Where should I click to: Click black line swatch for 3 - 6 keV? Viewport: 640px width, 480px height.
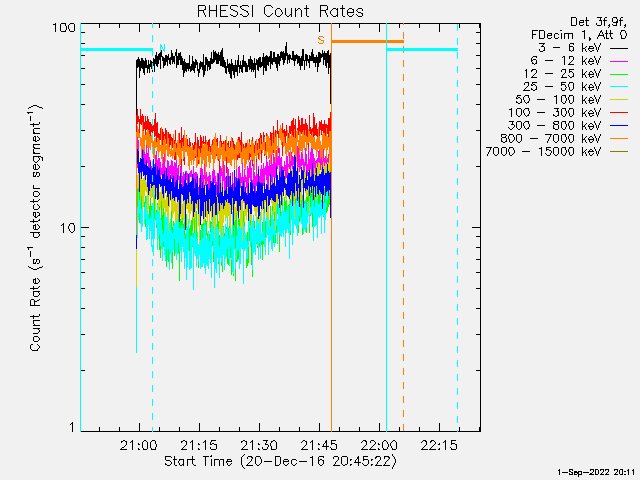(x=619, y=48)
